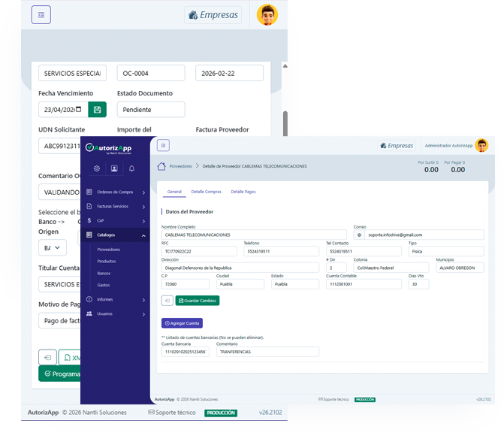Click the back arrow button in back window
Image resolution: width=504 pixels, height=433 pixels.
[47, 357]
